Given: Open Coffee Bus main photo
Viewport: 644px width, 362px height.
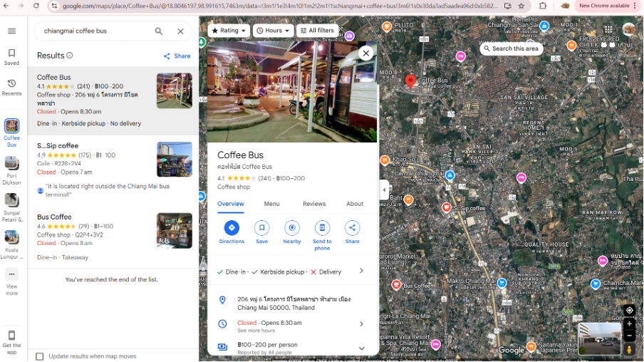Looking at the screenshot, I should [x=292, y=92].
